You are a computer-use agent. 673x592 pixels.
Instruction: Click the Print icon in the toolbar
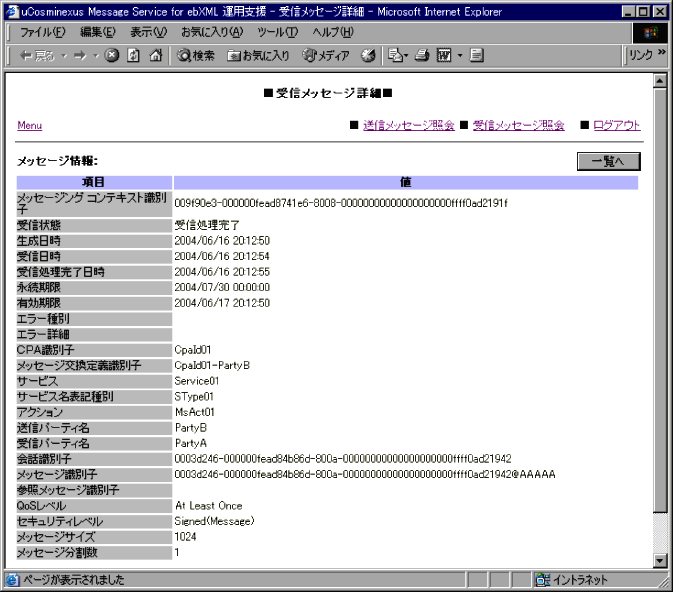click(422, 55)
